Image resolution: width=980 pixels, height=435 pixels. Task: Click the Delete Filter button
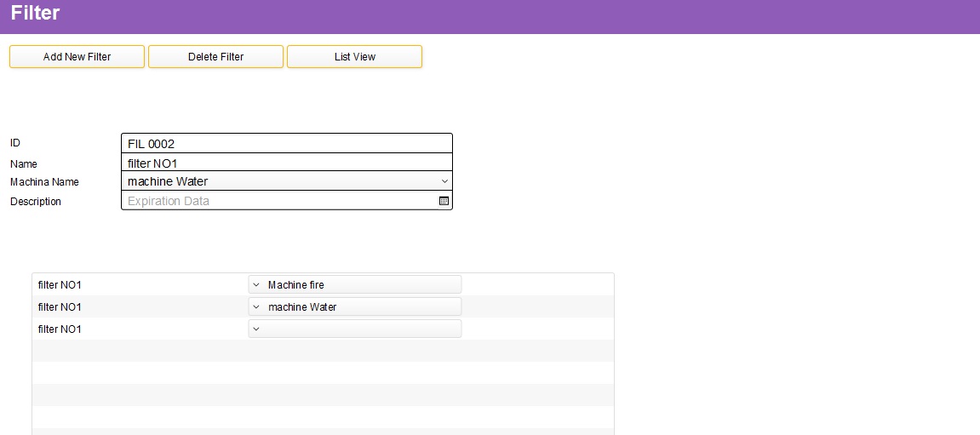click(215, 56)
